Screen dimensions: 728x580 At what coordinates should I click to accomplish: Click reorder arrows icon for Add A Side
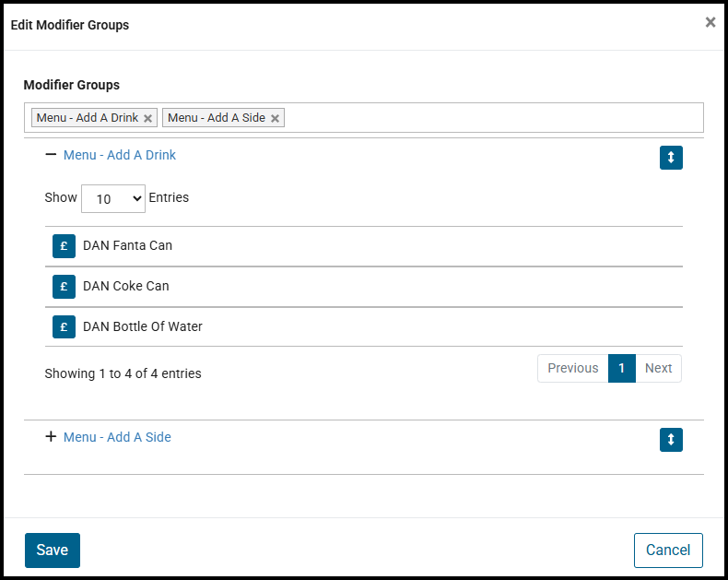(x=671, y=440)
